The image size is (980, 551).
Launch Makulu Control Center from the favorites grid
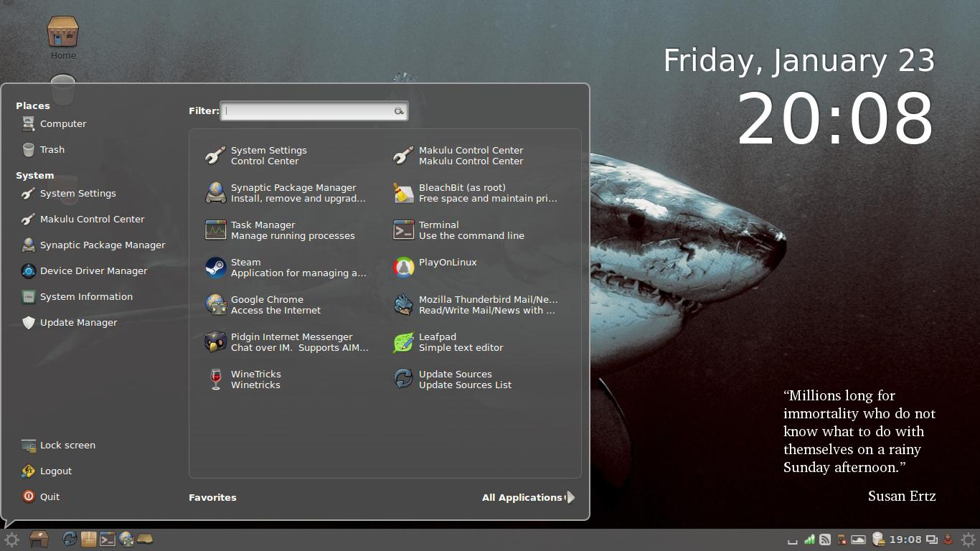[x=473, y=156]
